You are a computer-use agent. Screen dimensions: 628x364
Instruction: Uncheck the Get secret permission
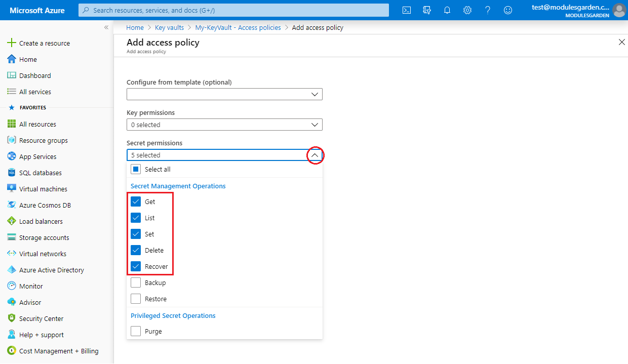pos(136,201)
